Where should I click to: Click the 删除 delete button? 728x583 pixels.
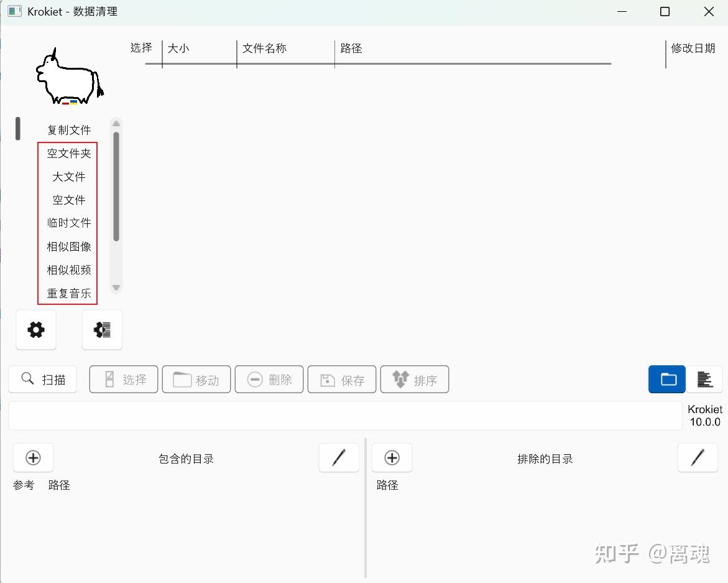coord(269,380)
